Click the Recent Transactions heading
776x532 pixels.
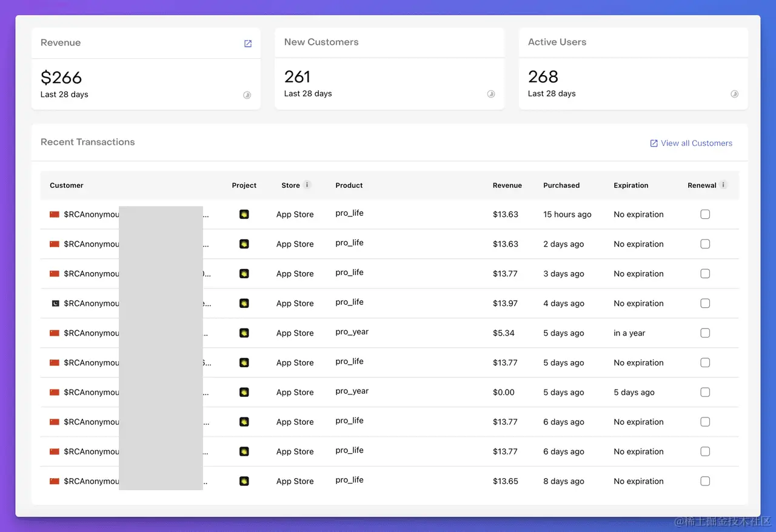click(88, 142)
